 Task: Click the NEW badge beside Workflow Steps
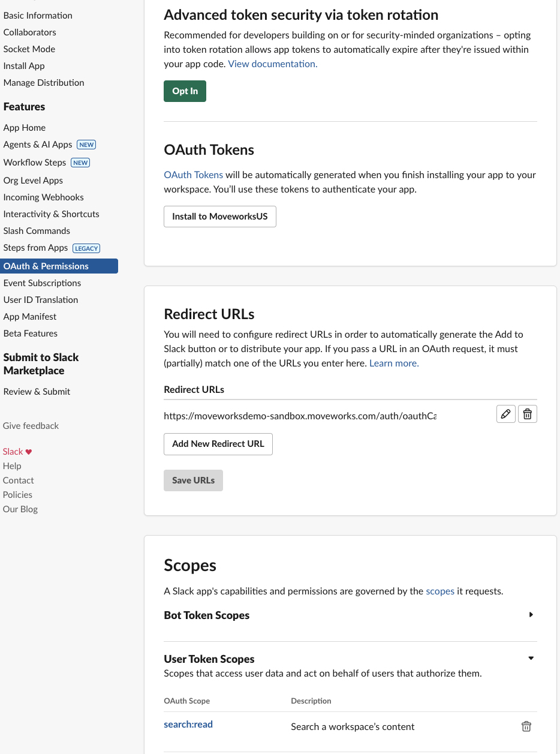tap(80, 163)
